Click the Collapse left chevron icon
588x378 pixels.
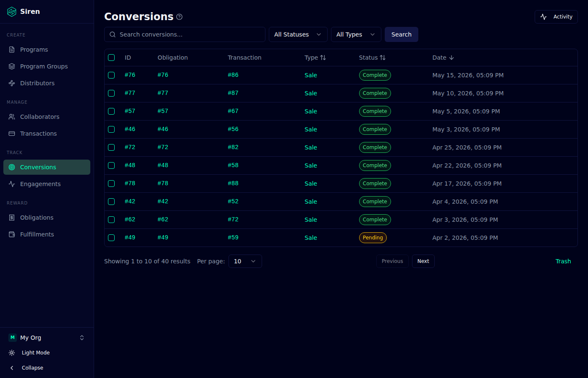pos(12,368)
